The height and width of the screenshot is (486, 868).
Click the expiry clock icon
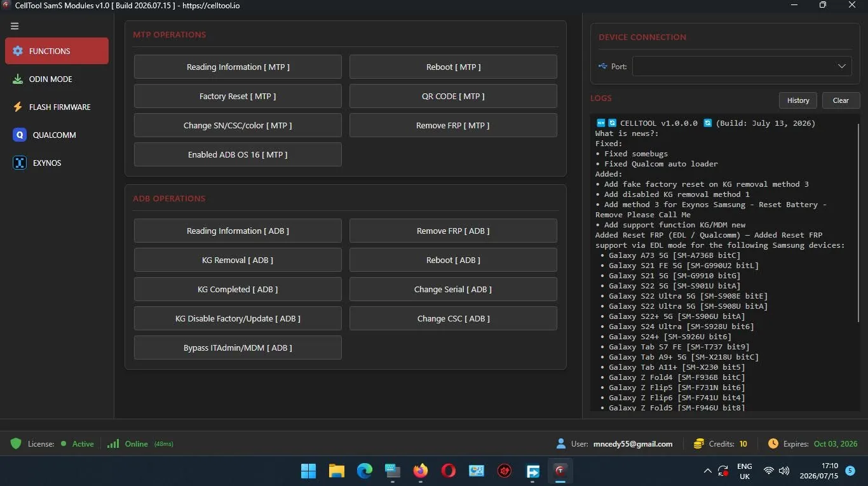[x=773, y=443]
